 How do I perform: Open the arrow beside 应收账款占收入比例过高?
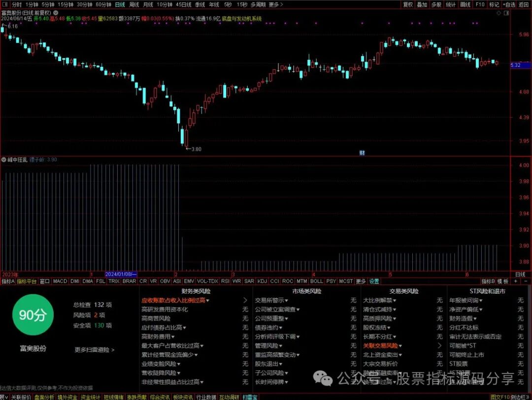[x=245, y=300]
